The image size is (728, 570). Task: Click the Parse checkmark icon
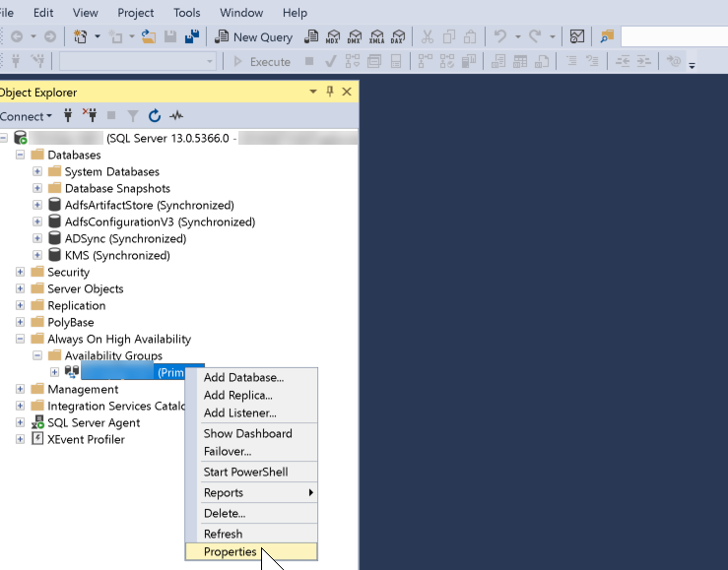pos(331,61)
